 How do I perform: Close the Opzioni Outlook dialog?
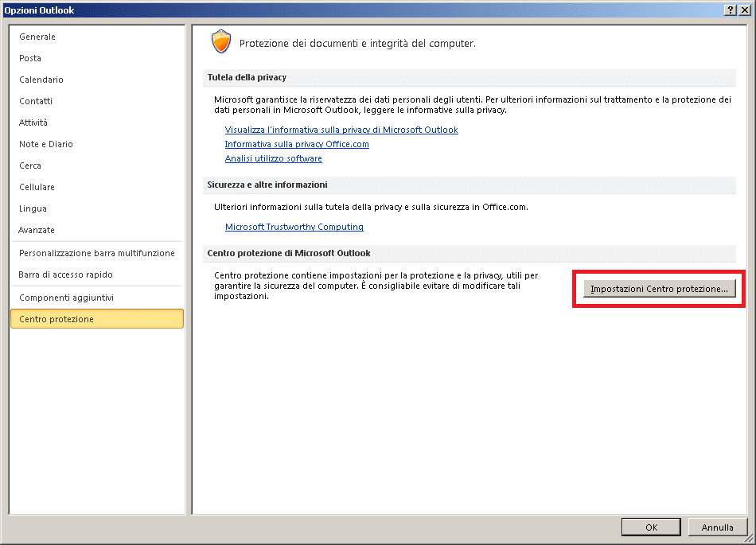744,10
